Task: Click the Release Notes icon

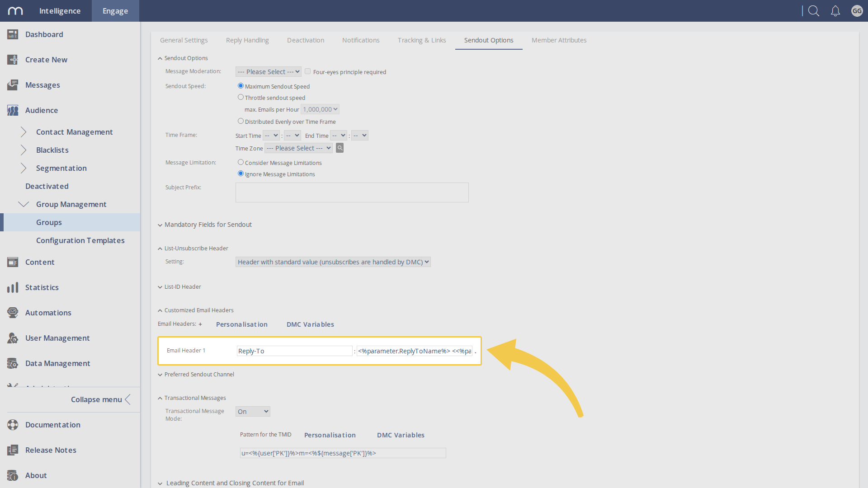Action: [x=13, y=450]
